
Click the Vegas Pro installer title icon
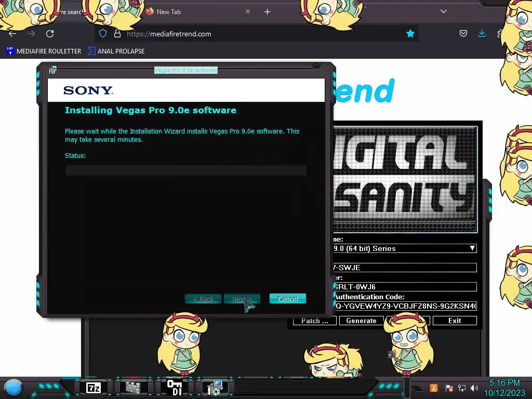52,70
